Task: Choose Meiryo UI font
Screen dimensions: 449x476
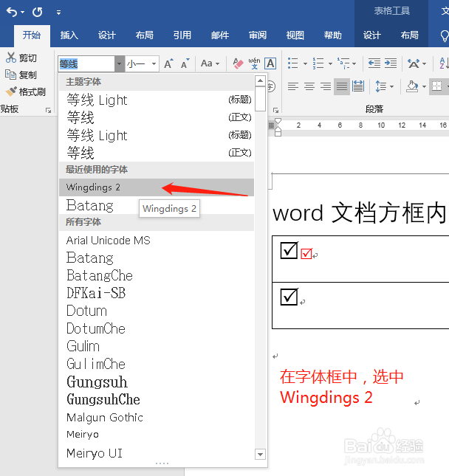Action: [157, 453]
